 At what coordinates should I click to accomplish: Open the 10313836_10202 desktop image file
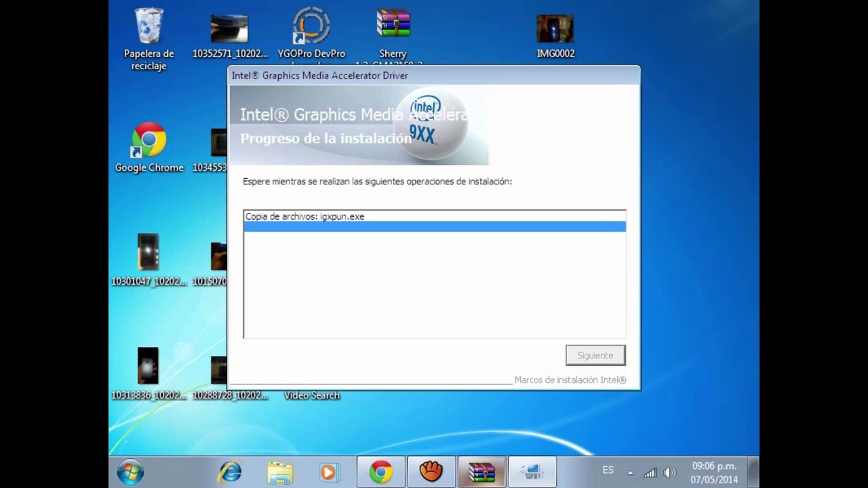coord(149,373)
